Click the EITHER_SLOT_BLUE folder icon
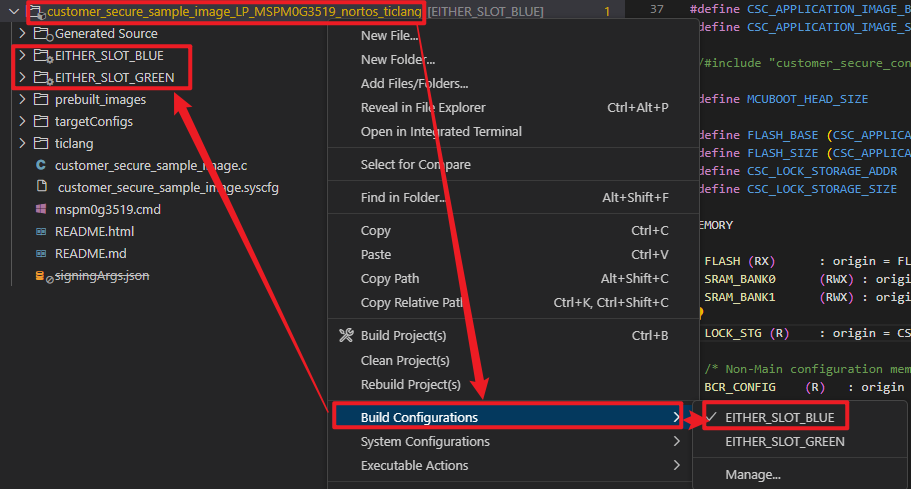This screenshot has width=911, height=489. 41,56
